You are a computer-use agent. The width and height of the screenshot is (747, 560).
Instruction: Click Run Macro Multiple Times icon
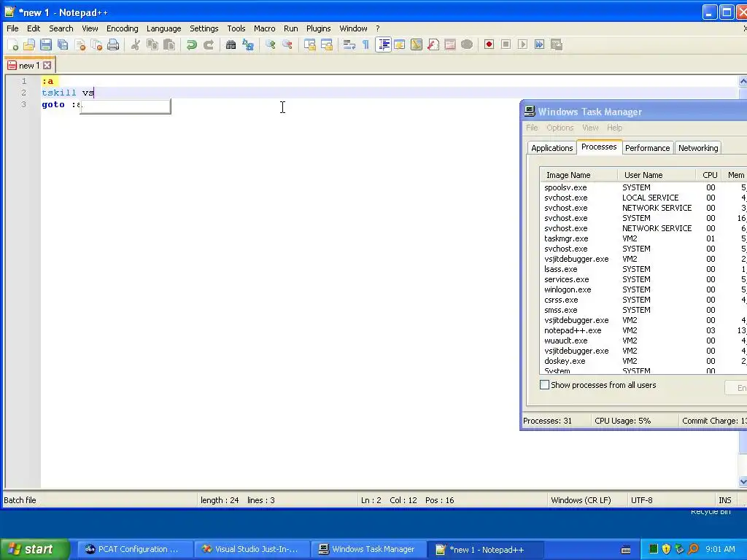539,44
